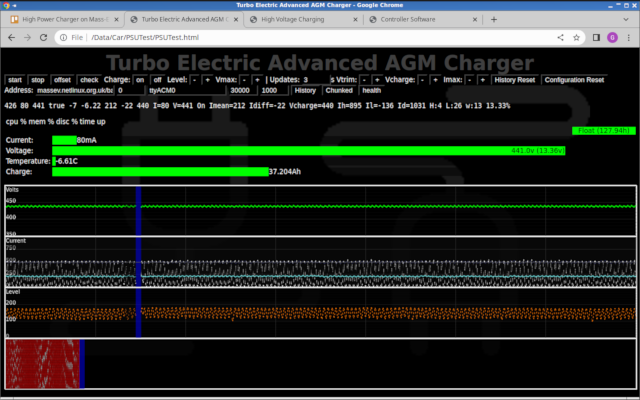Toggle the Chunked button
This screenshot has width=640, height=400.
tap(338, 90)
